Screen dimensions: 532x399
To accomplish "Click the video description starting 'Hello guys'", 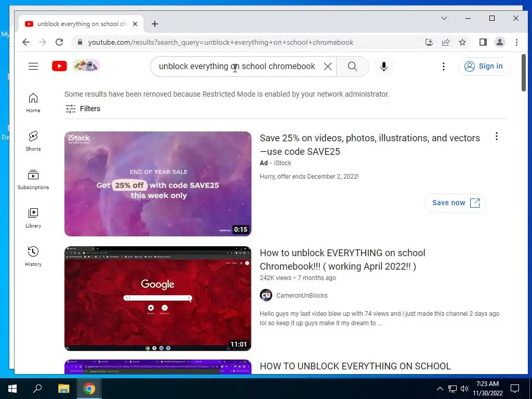I will tap(379, 318).
